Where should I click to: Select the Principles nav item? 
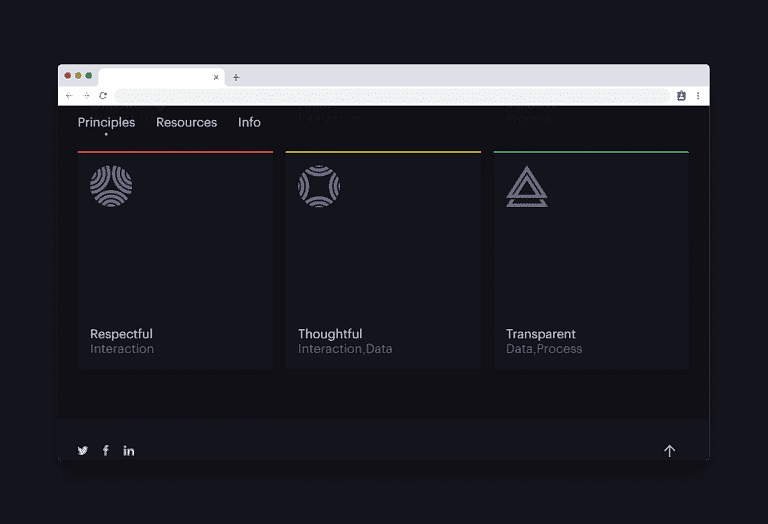(106, 122)
